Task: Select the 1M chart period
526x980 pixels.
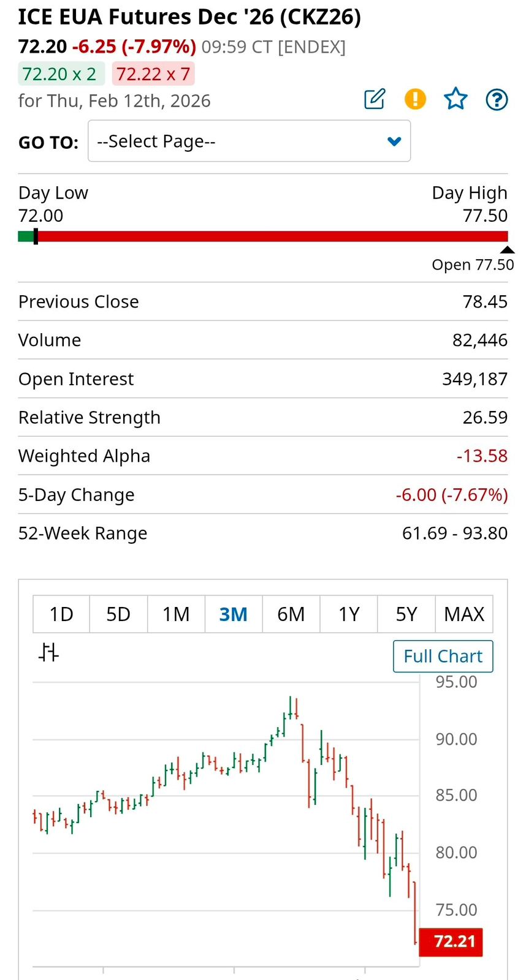Action: click(x=176, y=614)
